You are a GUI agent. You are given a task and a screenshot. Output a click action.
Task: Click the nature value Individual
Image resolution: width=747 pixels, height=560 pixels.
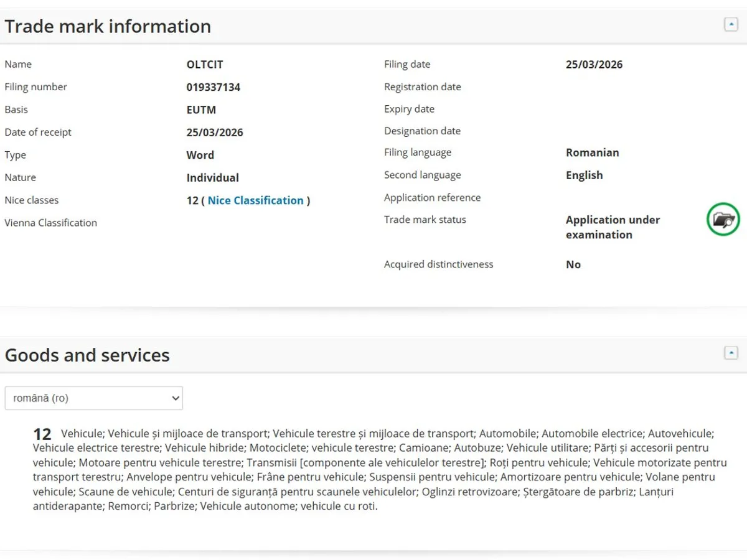pyautogui.click(x=212, y=178)
